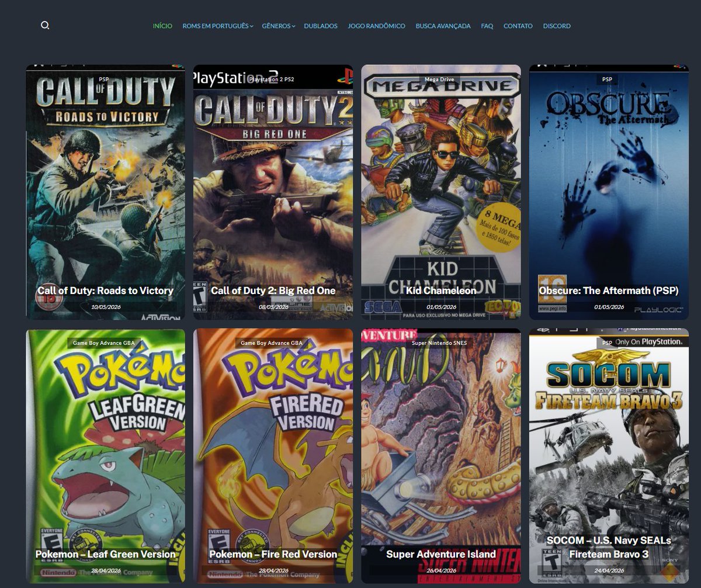The width and height of the screenshot is (701, 588).
Task: Open the DISCORD link in the navigation
Action: point(557,26)
